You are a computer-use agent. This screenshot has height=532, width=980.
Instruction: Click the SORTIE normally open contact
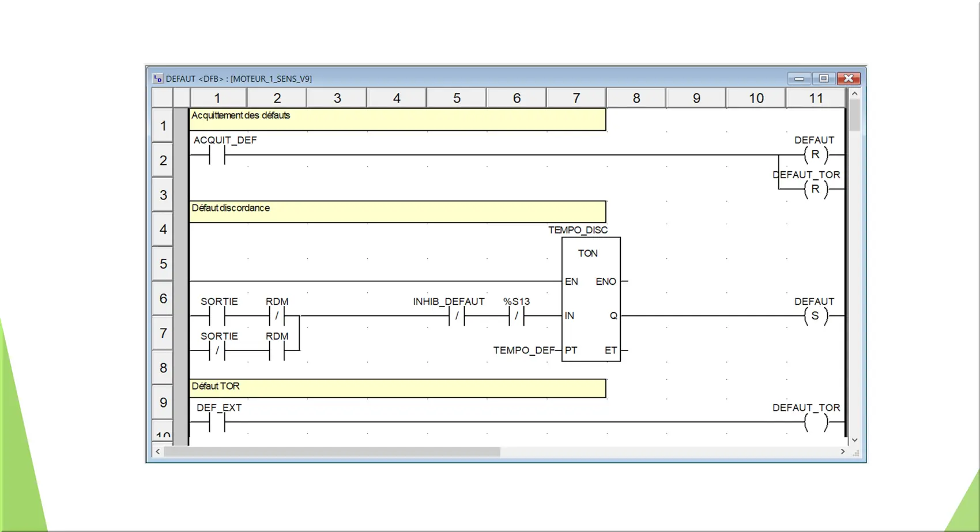[217, 316]
